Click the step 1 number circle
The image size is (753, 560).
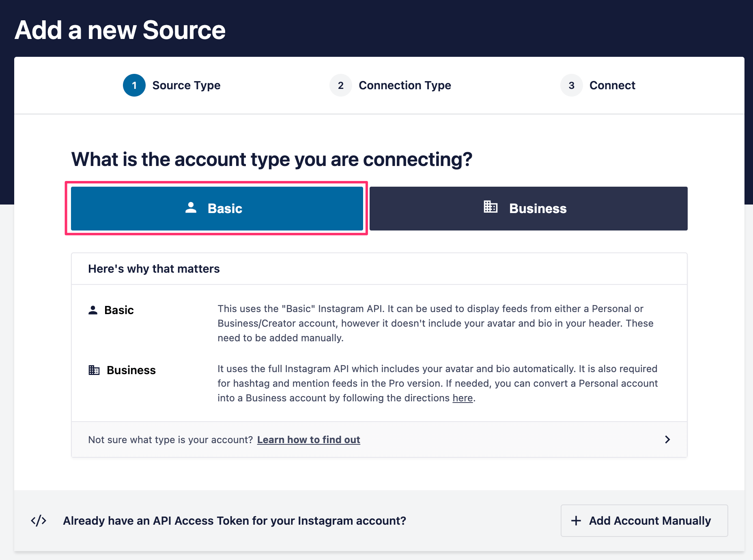click(x=134, y=85)
